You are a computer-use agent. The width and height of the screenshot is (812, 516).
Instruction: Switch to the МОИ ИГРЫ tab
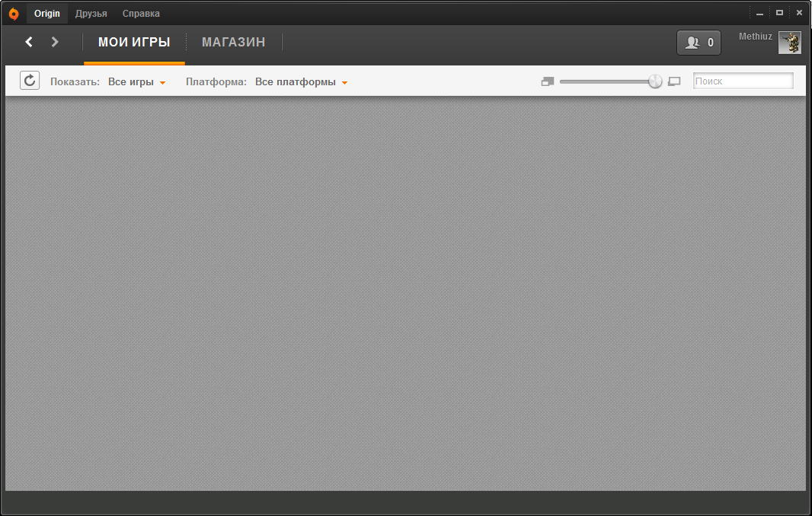pos(134,42)
